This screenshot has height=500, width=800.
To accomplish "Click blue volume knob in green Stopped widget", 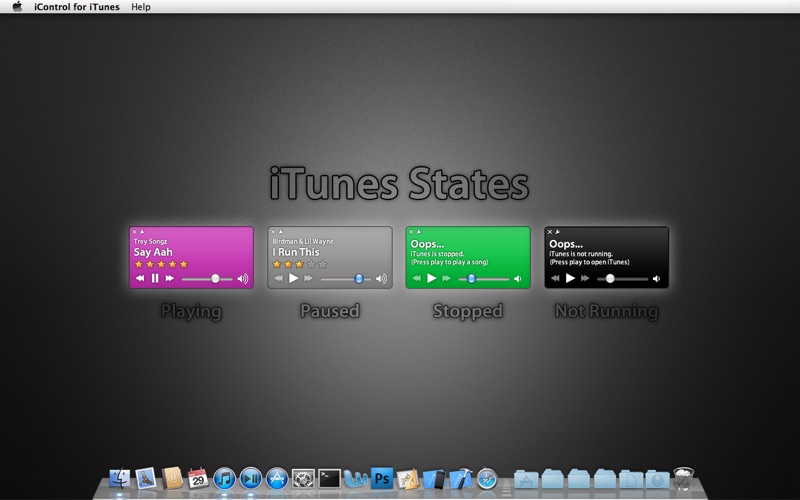I will point(471,279).
